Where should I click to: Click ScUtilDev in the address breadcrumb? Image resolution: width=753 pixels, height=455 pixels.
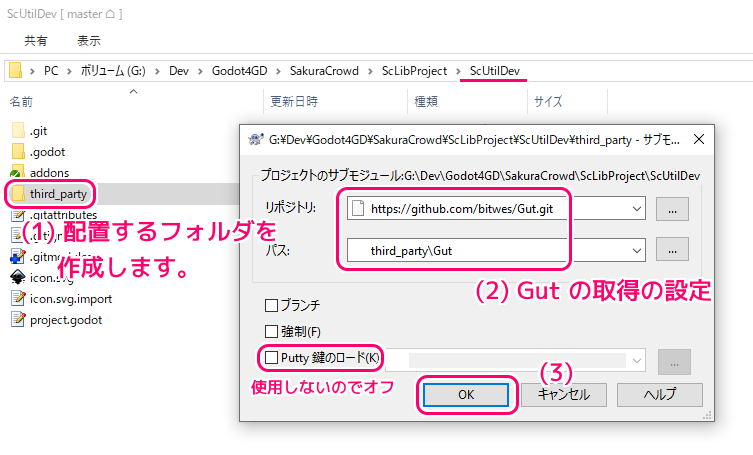[495, 71]
